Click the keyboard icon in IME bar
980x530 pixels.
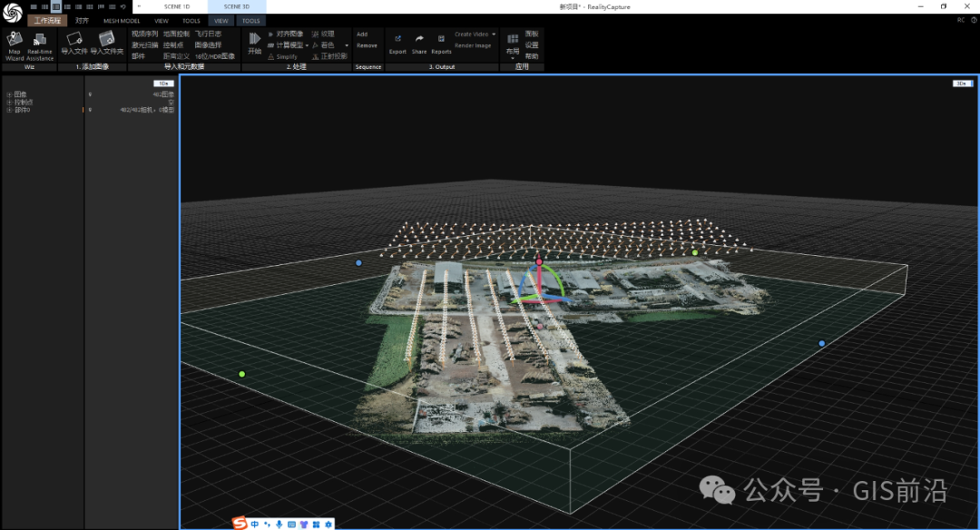point(291,525)
